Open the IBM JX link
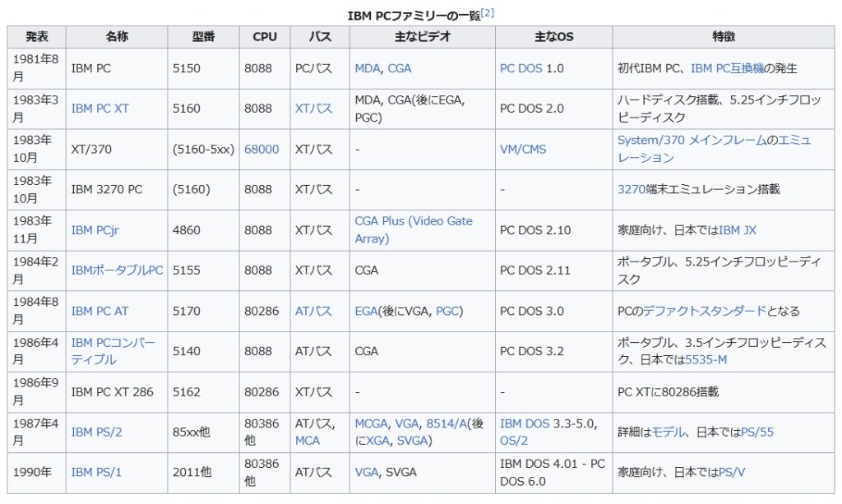The width and height of the screenshot is (842, 504). [737, 230]
